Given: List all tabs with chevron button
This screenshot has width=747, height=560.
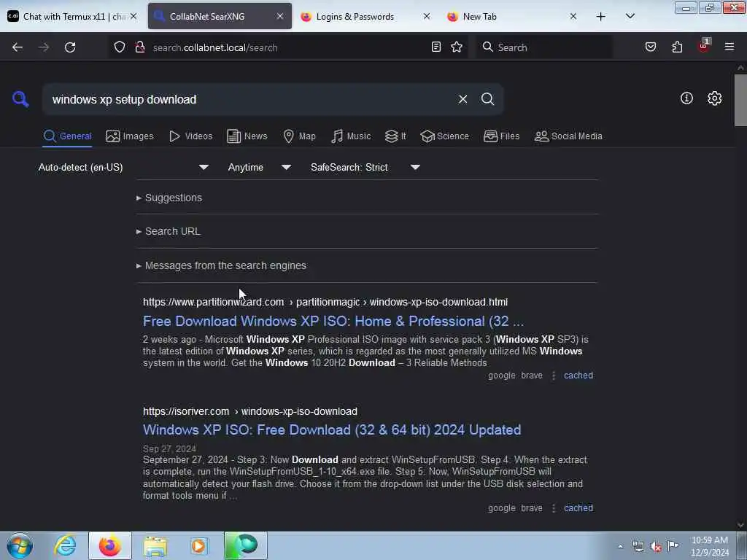Looking at the screenshot, I should 630,16.
